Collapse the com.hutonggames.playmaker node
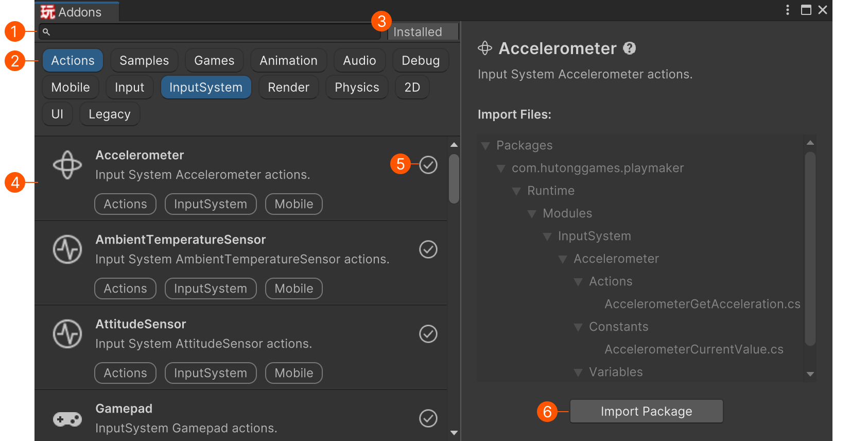 click(500, 169)
